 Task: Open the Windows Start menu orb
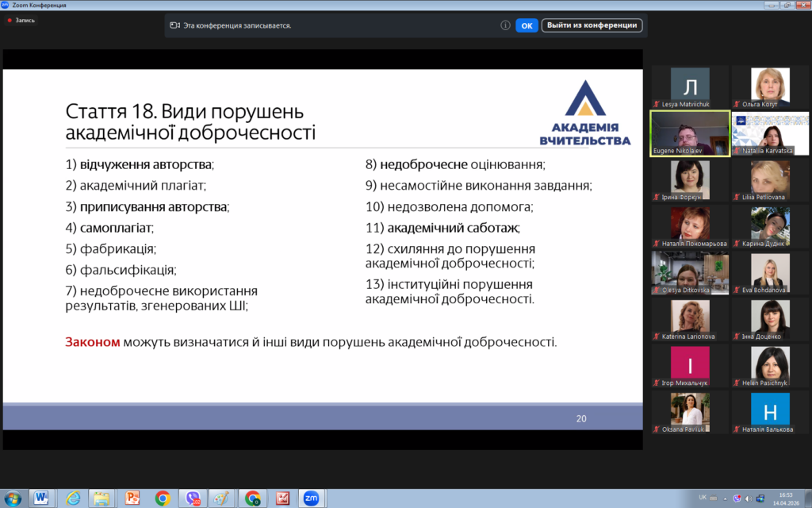(x=13, y=498)
